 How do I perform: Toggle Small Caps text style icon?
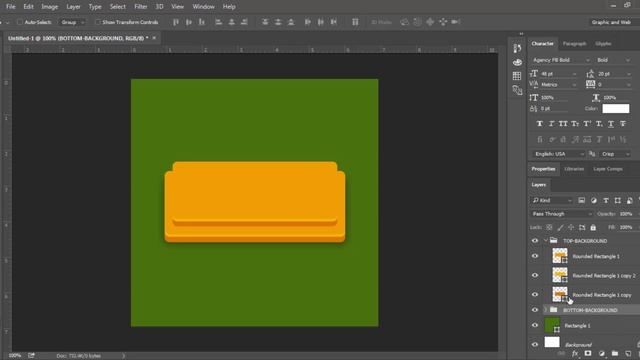(x=575, y=124)
